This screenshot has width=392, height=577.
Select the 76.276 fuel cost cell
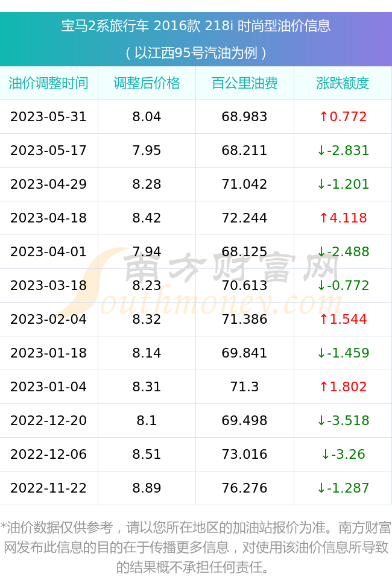coord(244,488)
